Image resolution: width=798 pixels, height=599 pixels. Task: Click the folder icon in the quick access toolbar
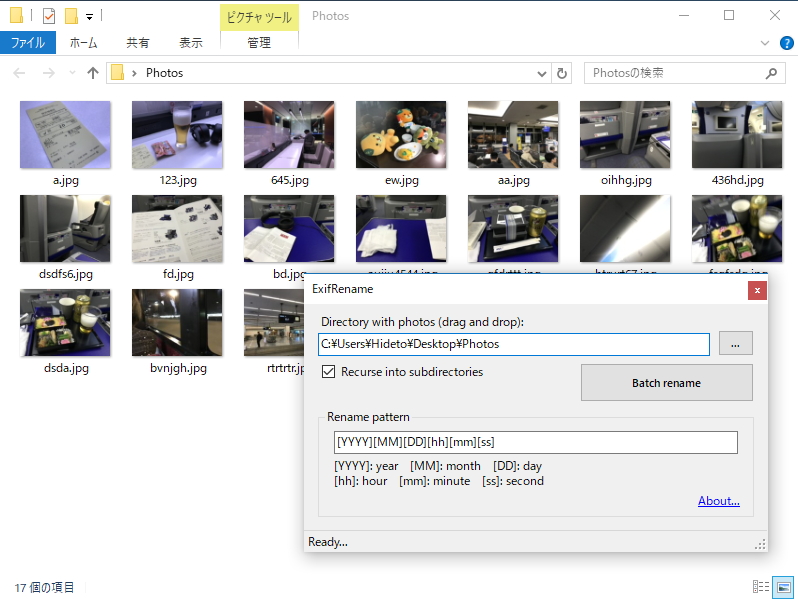pyautogui.click(x=16, y=16)
